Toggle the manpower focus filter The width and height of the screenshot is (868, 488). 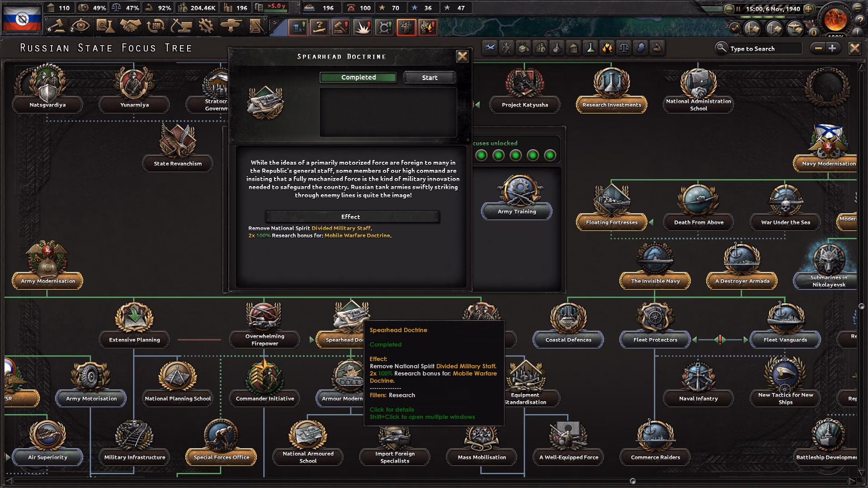(x=540, y=48)
